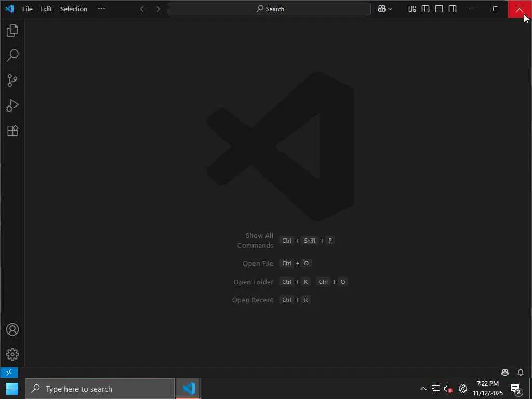Click the Open File label
Image resolution: width=532 pixels, height=399 pixels.
tap(258, 263)
